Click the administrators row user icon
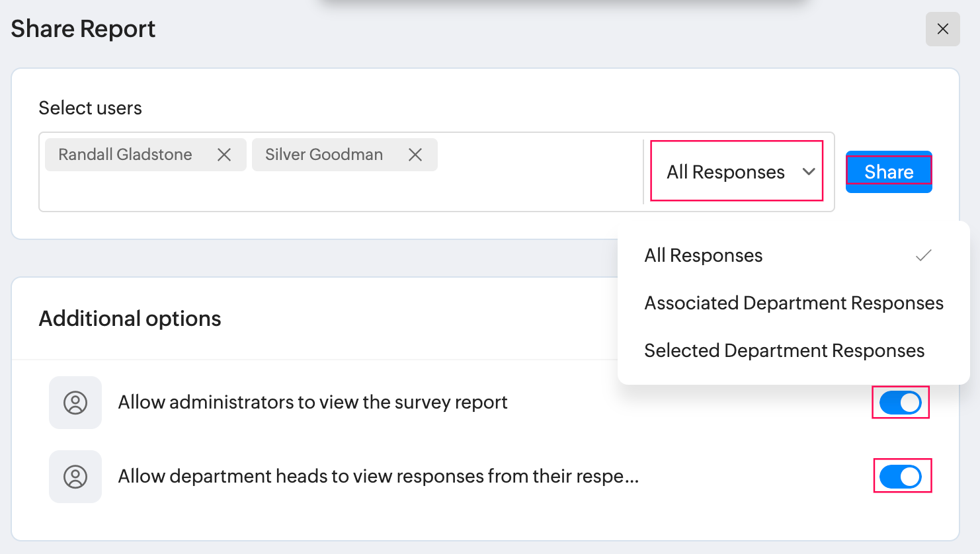Viewport: 980px width, 554px height. point(75,403)
